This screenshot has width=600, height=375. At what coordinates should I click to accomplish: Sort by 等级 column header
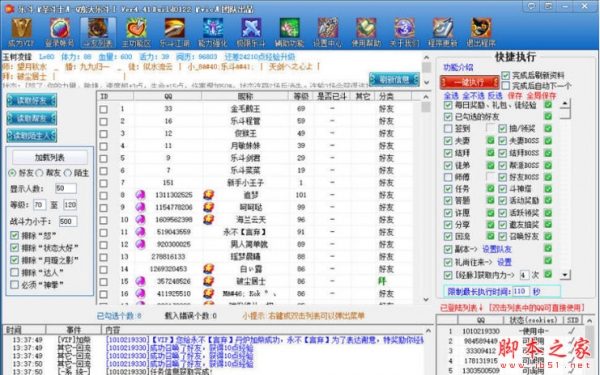click(x=301, y=96)
